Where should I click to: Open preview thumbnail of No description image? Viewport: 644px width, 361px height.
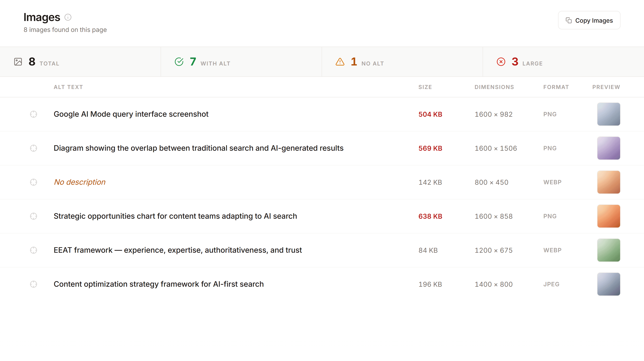coord(609,182)
